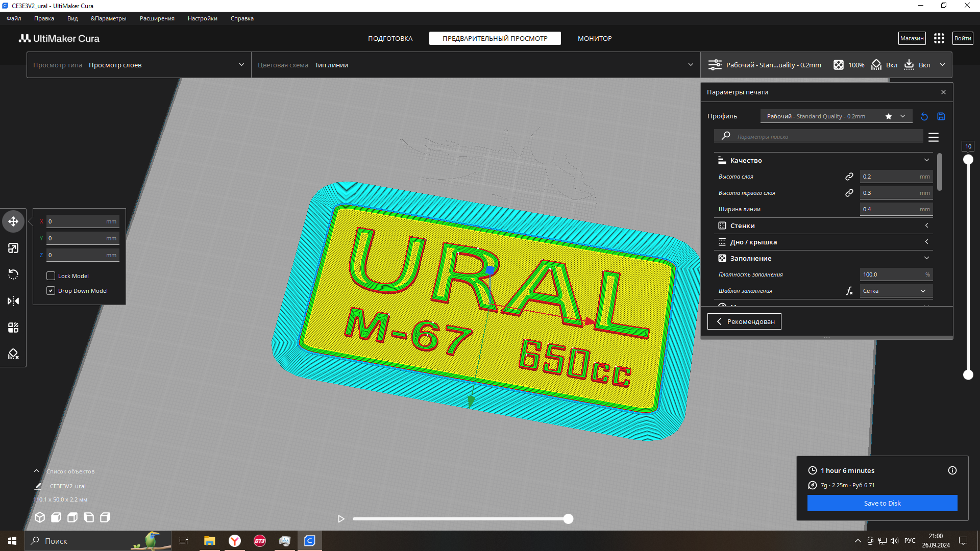
Task: Uncheck the Drop Down Model checkbox
Action: [x=51, y=291]
